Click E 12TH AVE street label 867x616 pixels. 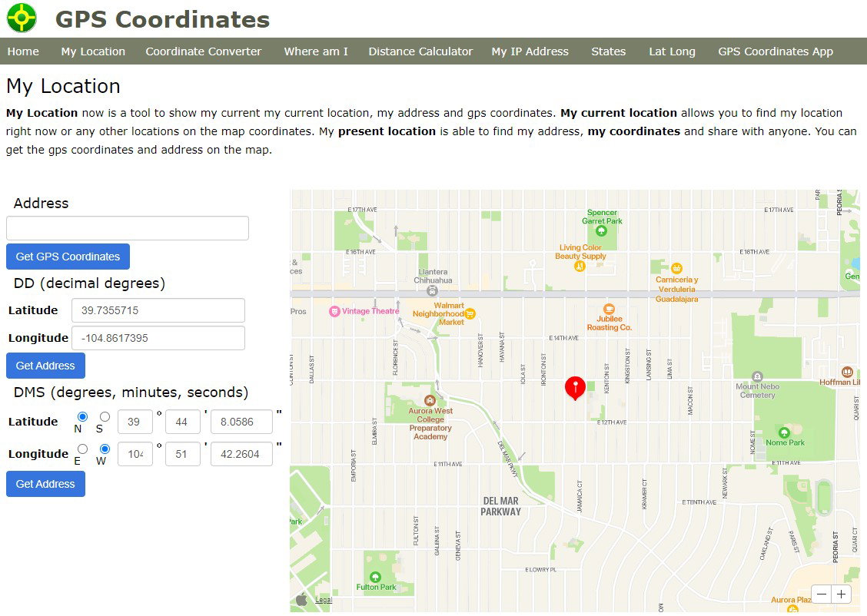(612, 422)
